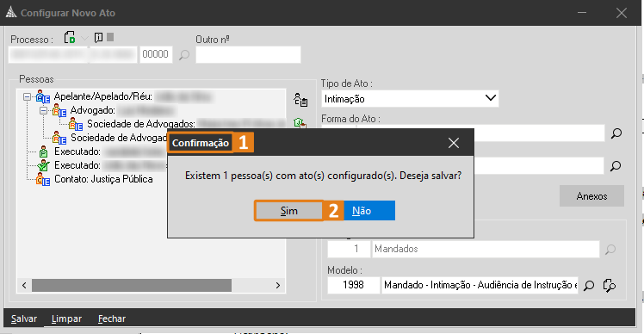Collapse the Apelante/Apelado/Réu tree node
Image resolution: width=644 pixels, height=334 pixels.
click(x=27, y=97)
